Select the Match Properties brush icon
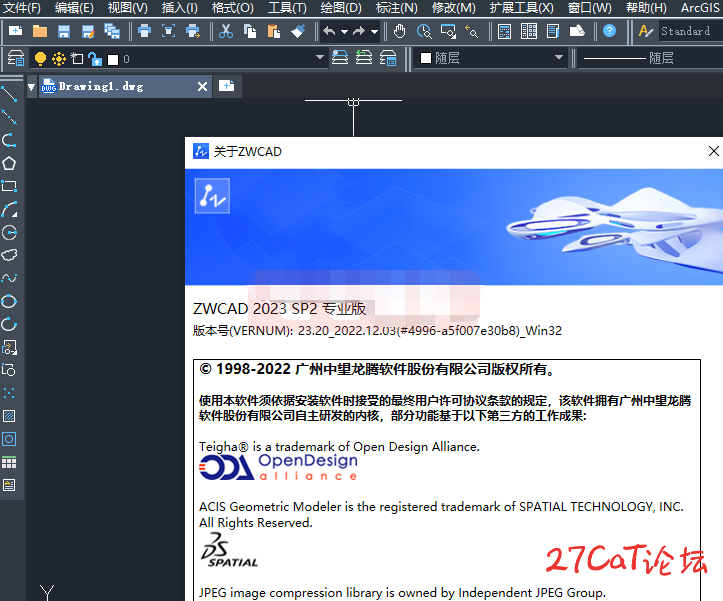Screen dimensions: 723x601 (x=298, y=31)
